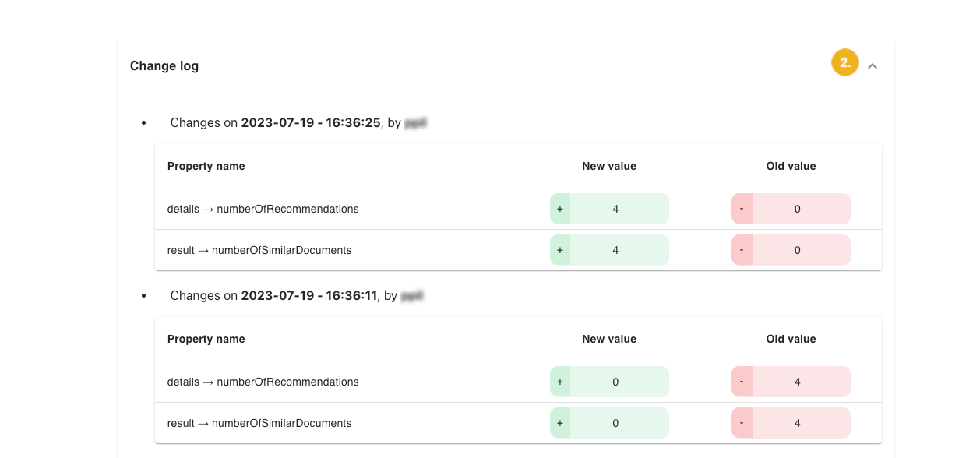Click minus icon for numberOfRecommendations in 16:36:11 changes

[x=742, y=382]
